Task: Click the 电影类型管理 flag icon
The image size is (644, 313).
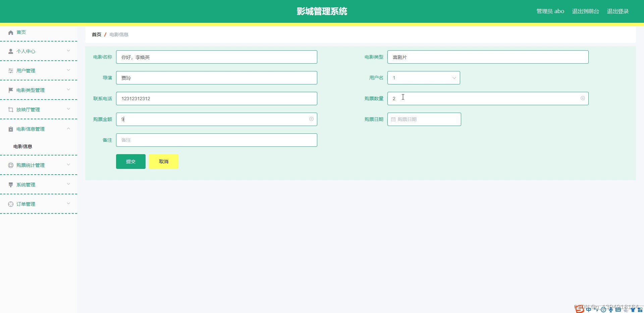Action: coord(11,90)
